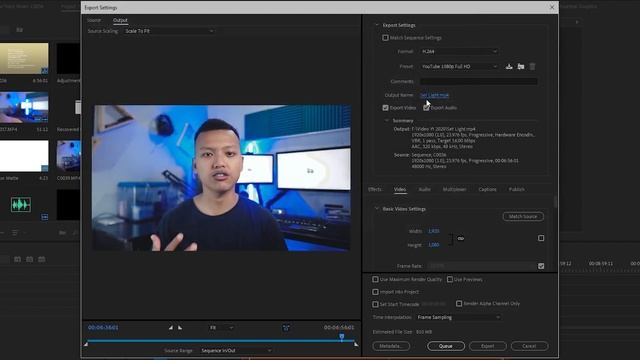This screenshot has height=360, width=640.
Task: Open the Time Interpolation Frame Sampling dropdown
Action: [458, 317]
